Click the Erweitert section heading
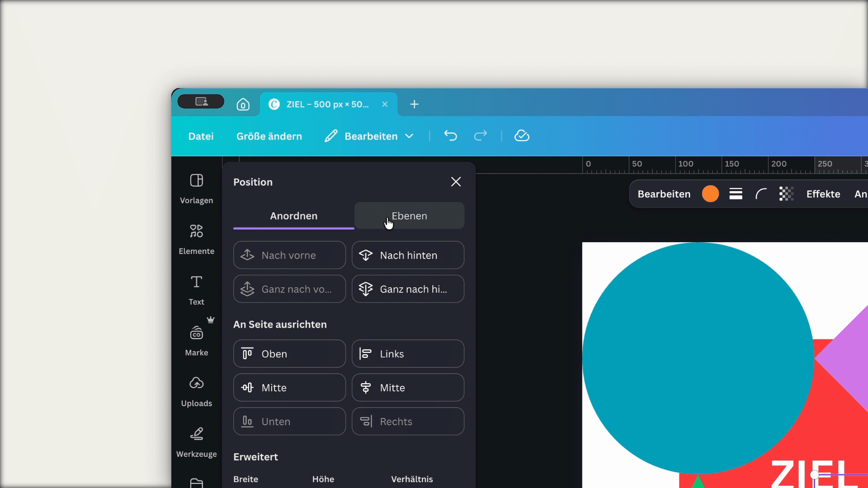This screenshot has height=488, width=868. pos(255,457)
